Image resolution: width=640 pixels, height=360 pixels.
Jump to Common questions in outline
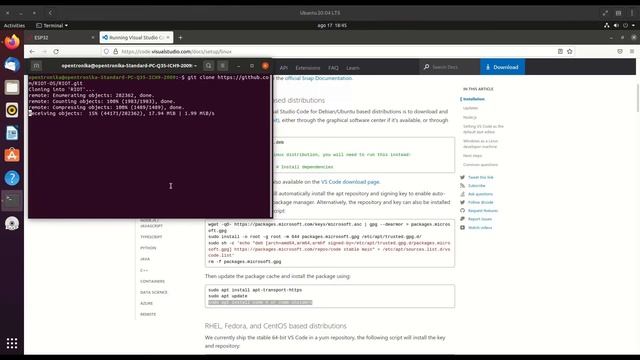coord(480,164)
